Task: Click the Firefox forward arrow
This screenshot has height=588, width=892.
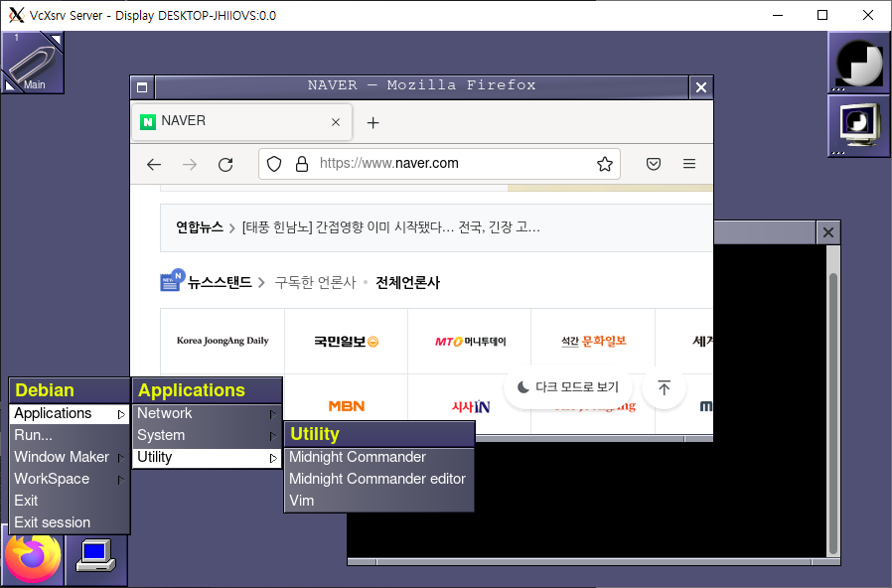Action: click(190, 164)
